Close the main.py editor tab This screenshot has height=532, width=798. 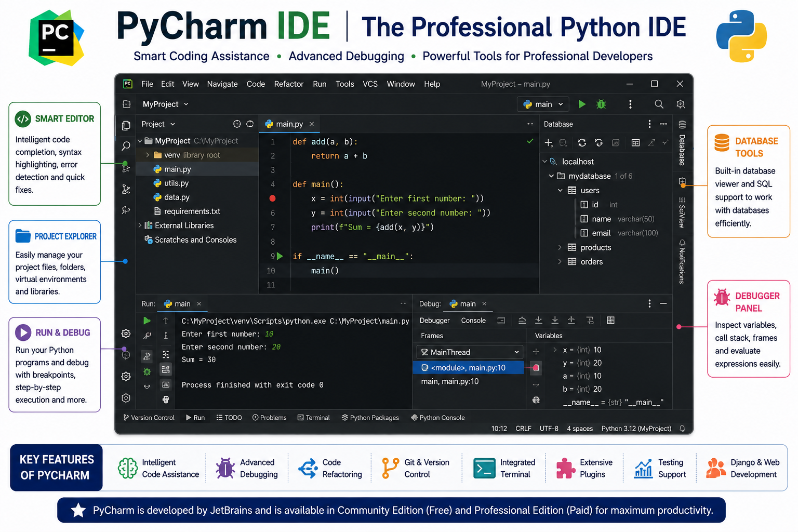pos(312,124)
